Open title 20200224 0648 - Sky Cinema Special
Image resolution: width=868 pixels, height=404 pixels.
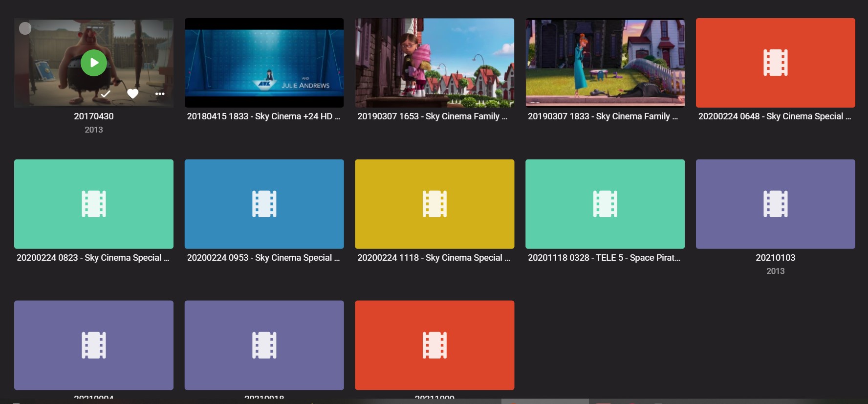[x=775, y=116]
